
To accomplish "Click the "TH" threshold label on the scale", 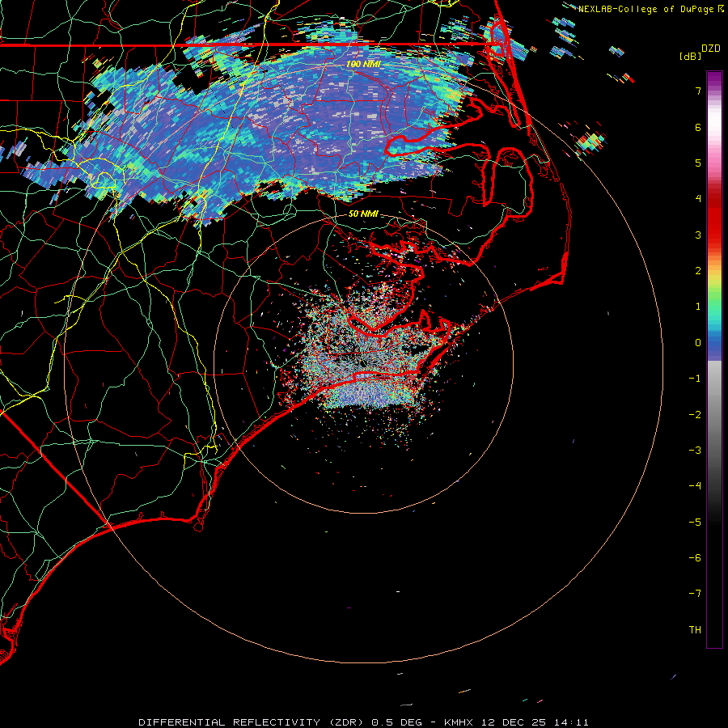I will 695,630.
